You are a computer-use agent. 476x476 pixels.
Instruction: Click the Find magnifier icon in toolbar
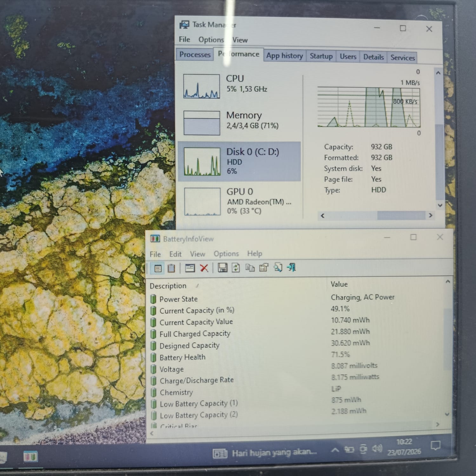click(278, 268)
